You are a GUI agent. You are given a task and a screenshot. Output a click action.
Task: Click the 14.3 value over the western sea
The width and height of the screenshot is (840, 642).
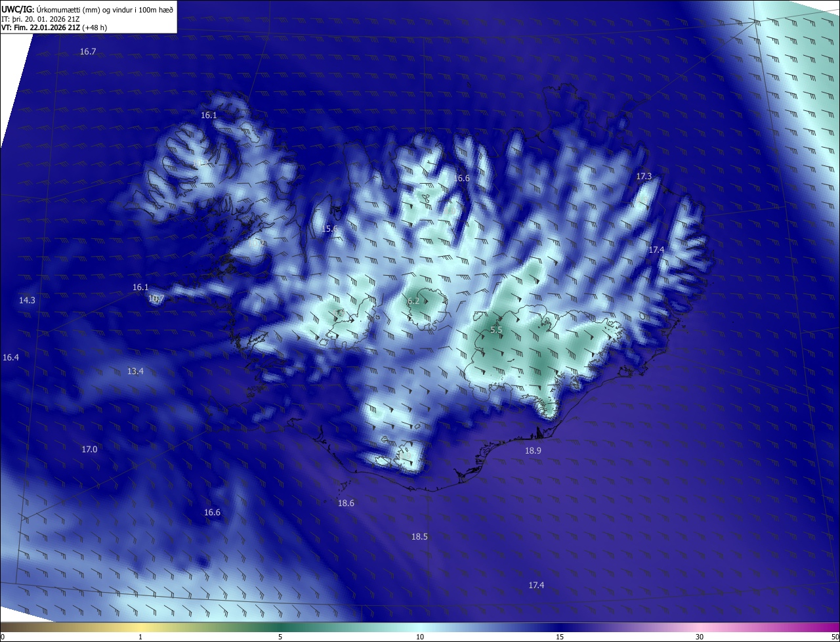click(x=27, y=300)
